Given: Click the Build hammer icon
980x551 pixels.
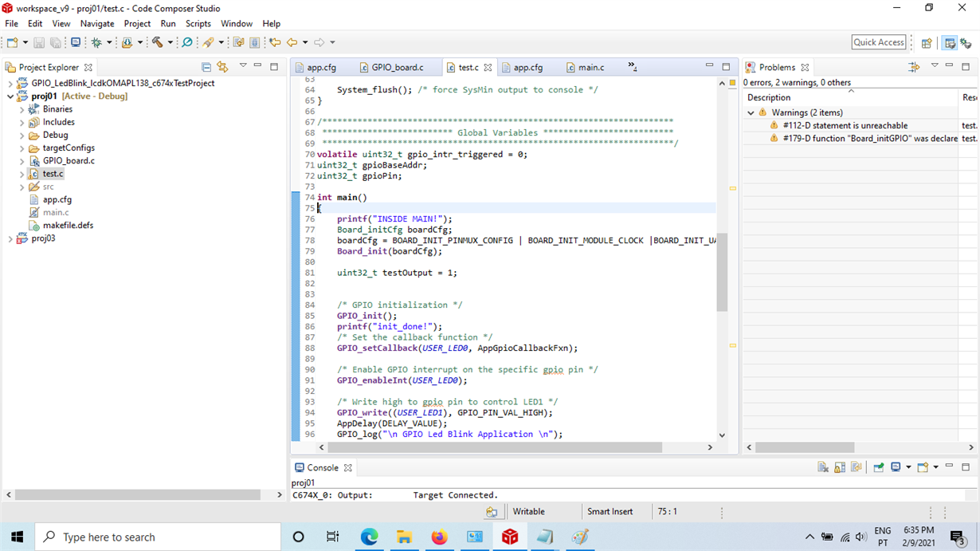Looking at the screenshot, I should click(157, 42).
